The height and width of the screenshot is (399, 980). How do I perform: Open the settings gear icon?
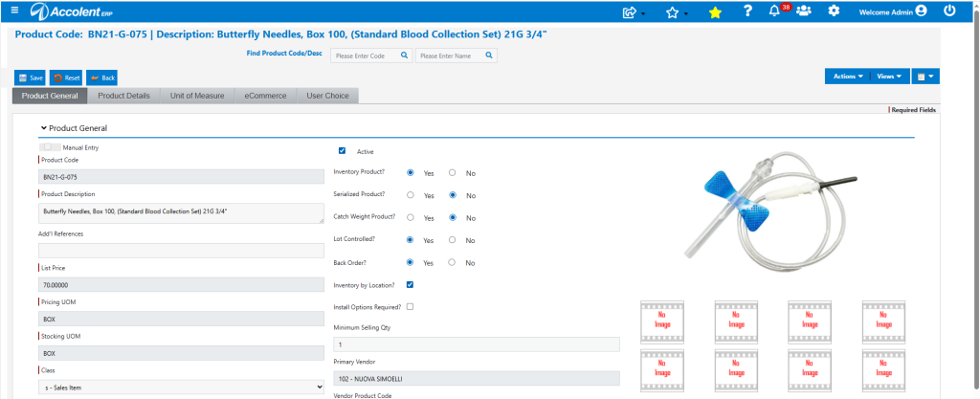coord(834,11)
